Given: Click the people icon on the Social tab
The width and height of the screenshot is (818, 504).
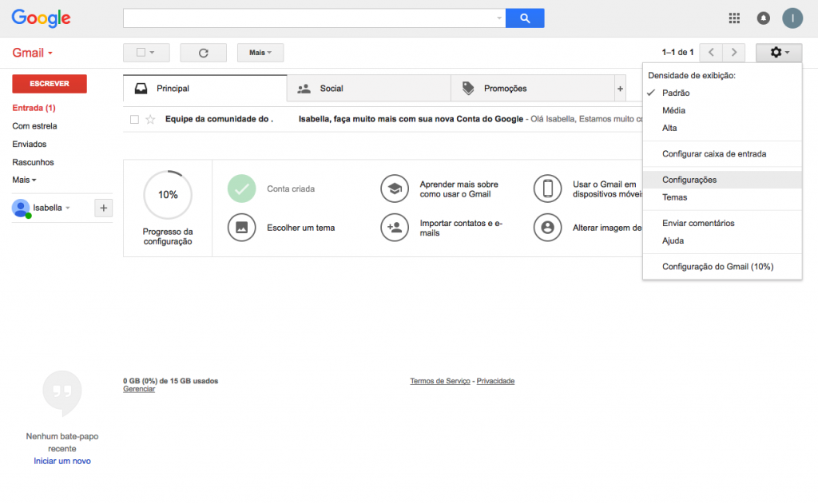Looking at the screenshot, I should pos(304,89).
